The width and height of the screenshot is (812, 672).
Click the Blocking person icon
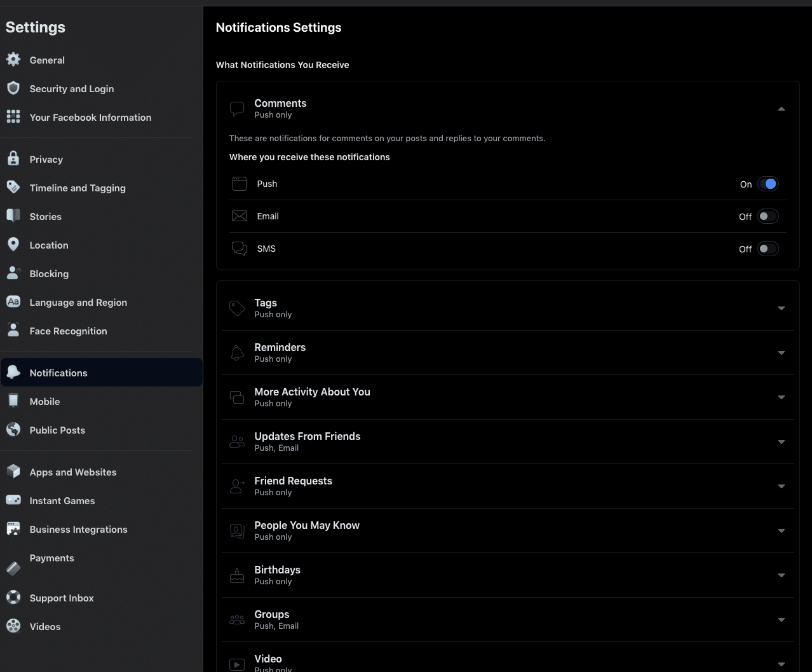click(x=13, y=273)
